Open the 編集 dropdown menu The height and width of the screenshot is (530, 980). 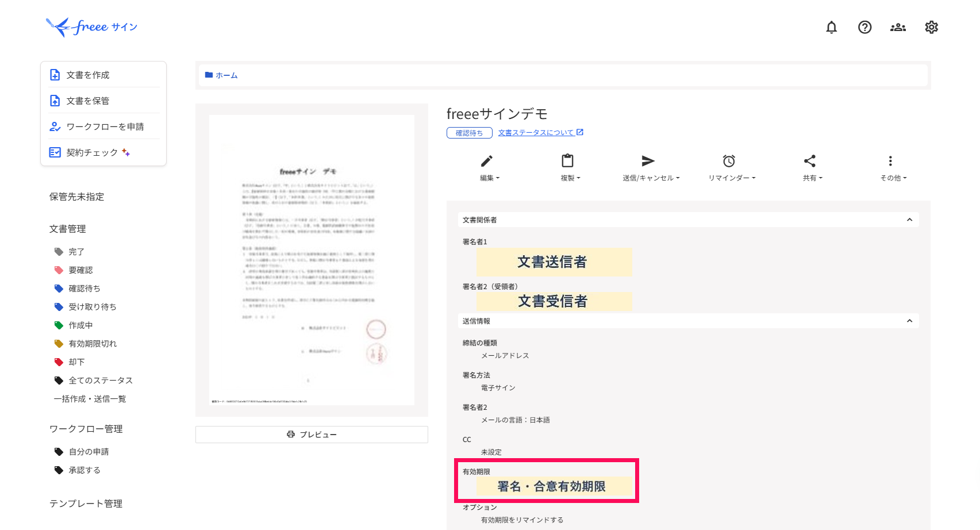(490, 178)
